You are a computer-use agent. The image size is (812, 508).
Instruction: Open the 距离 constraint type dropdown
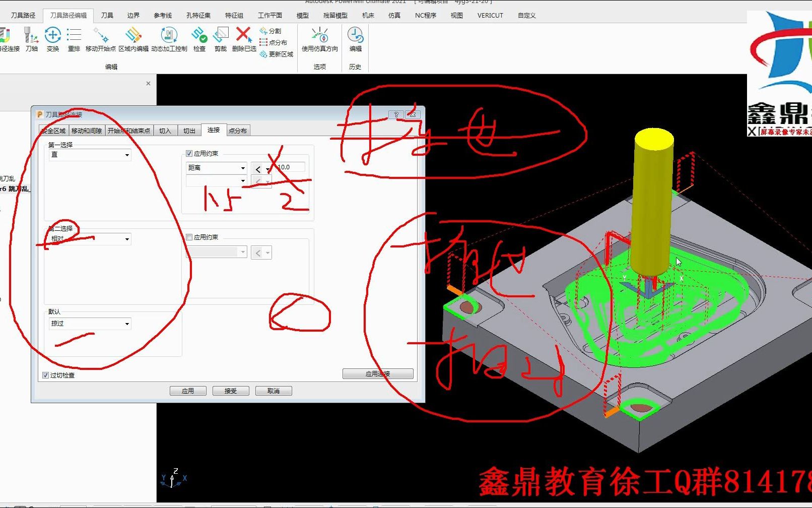217,168
